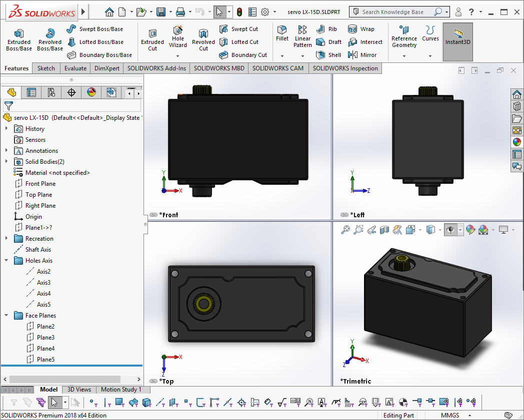Select the Draft tool
Image resolution: width=524 pixels, height=420 pixels.
pyautogui.click(x=329, y=42)
